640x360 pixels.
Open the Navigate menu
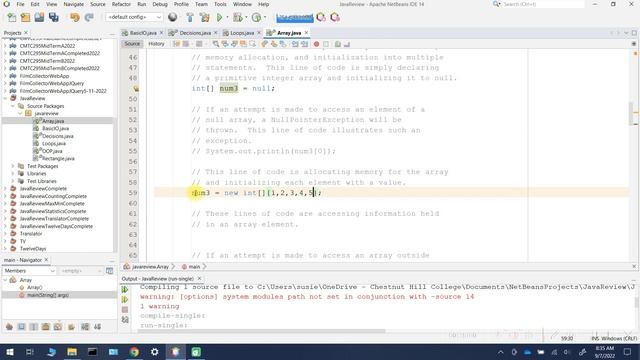73,4
